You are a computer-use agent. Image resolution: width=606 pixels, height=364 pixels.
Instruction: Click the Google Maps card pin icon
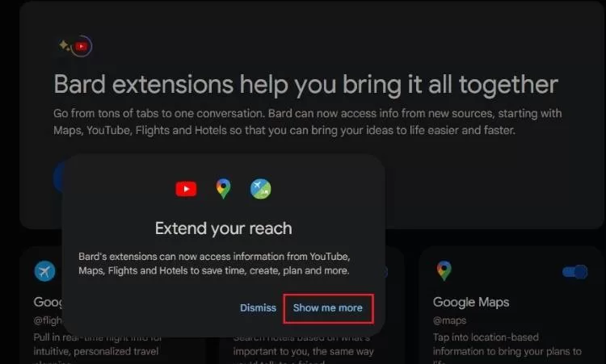pyautogui.click(x=444, y=270)
